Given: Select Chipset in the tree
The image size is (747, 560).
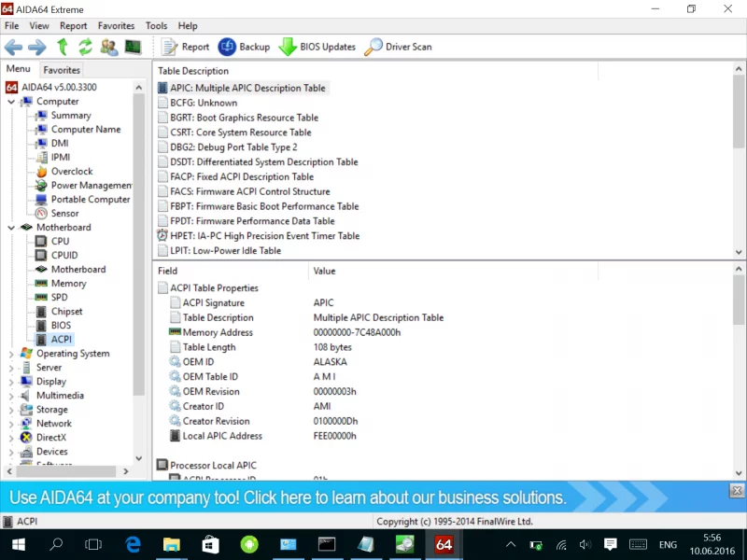Looking at the screenshot, I should tap(66, 312).
